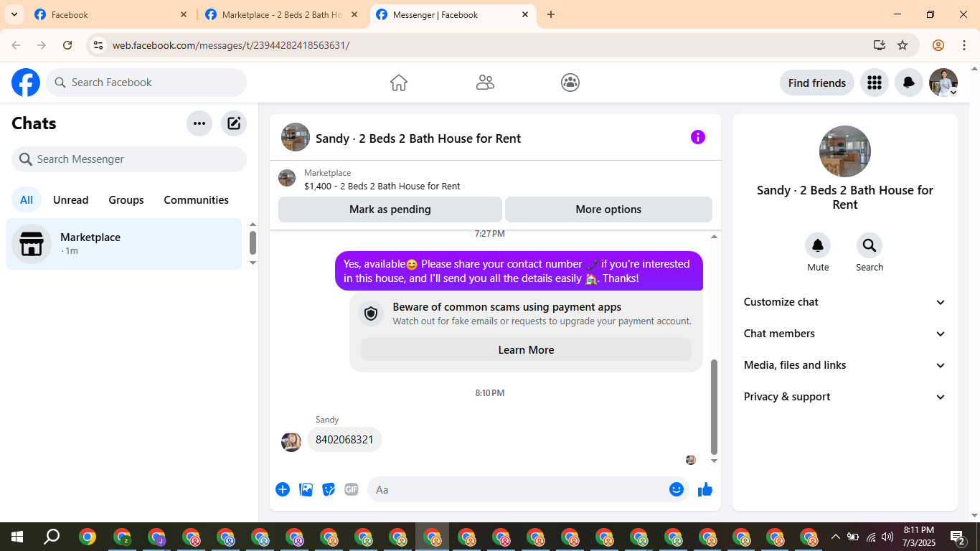Bookmark this page with the star icon
This screenshot has width=980, height=551.
pos(903,45)
